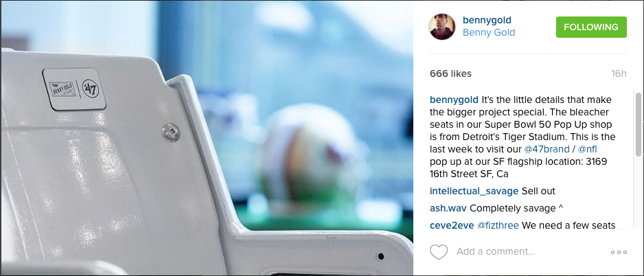This screenshot has width=644, height=276.
Task: Open the three-dot more options menu
Action: [619, 252]
